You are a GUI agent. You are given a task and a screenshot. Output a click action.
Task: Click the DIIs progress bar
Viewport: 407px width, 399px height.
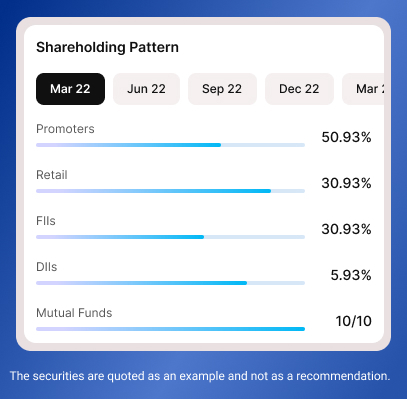point(170,283)
